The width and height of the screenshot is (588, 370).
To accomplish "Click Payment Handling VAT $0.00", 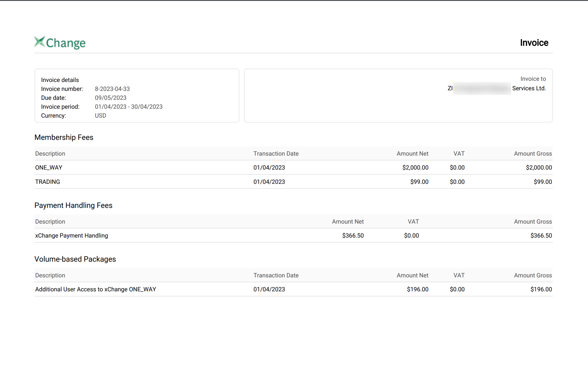I will coord(411,235).
